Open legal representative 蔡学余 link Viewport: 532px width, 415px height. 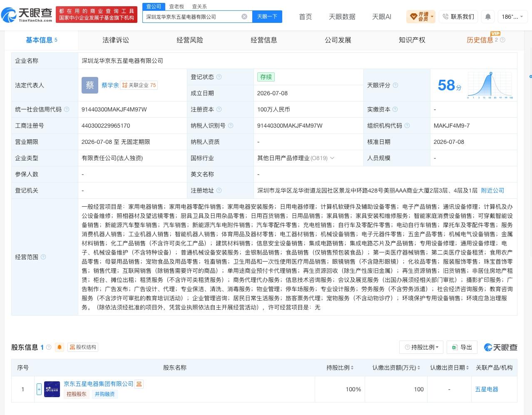coord(110,85)
